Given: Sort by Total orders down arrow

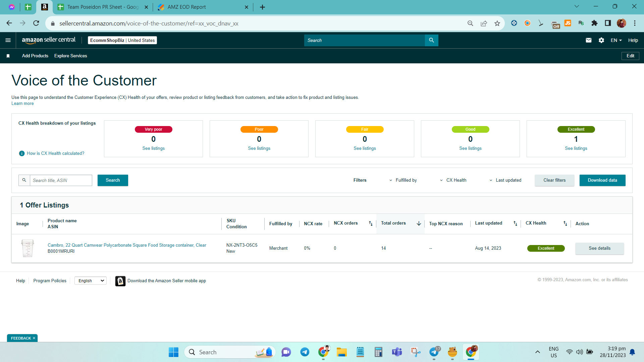Looking at the screenshot, I should tap(419, 224).
